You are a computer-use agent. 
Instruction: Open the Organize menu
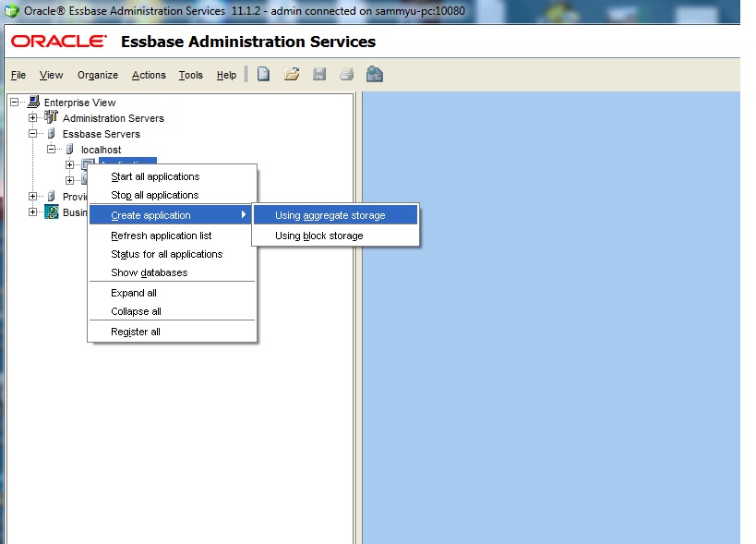(97, 75)
